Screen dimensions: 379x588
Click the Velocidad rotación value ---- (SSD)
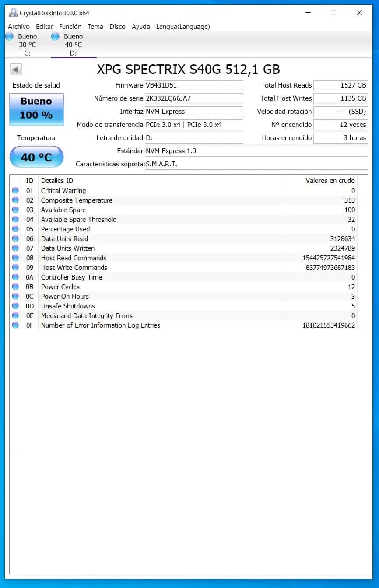[x=340, y=112]
